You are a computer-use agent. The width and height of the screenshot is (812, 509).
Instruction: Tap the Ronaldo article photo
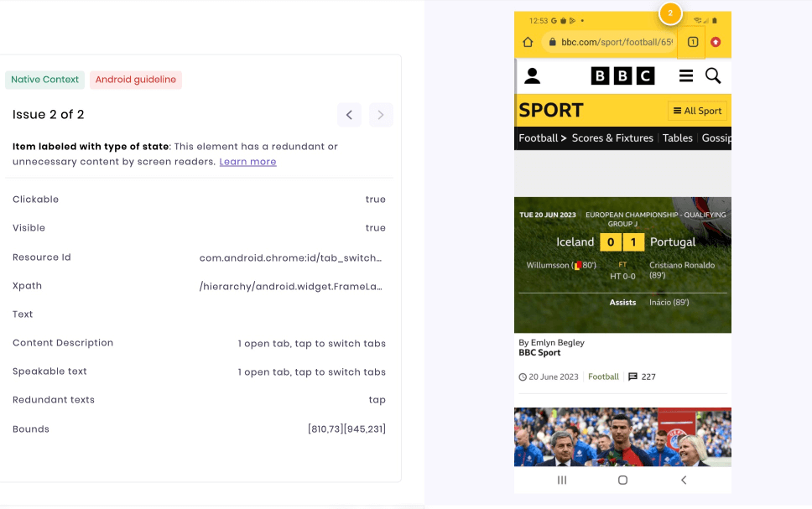pyautogui.click(x=622, y=437)
